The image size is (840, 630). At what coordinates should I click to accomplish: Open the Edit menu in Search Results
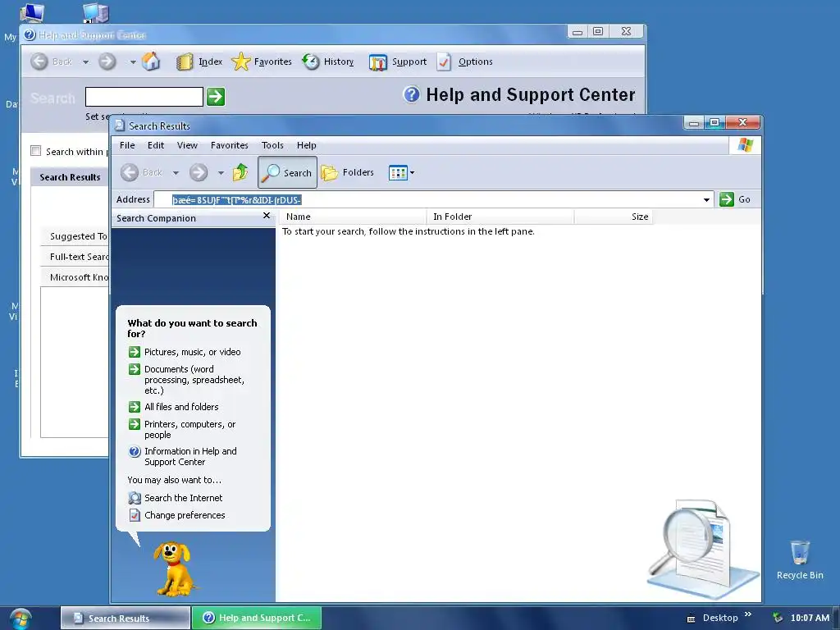[156, 145]
